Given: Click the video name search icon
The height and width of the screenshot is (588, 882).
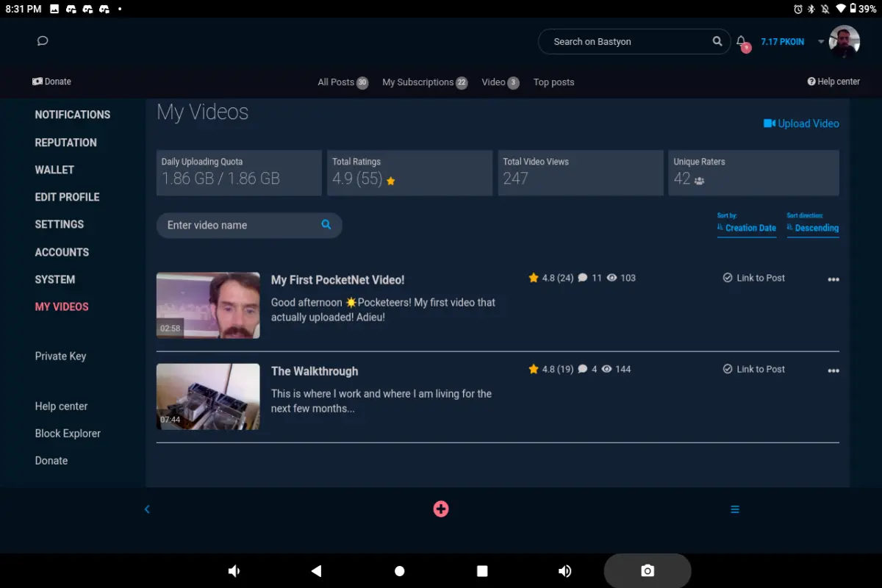Looking at the screenshot, I should coord(326,225).
